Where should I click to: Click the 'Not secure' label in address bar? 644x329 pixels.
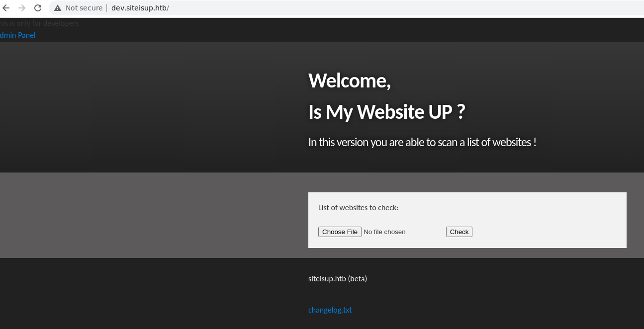coord(84,8)
